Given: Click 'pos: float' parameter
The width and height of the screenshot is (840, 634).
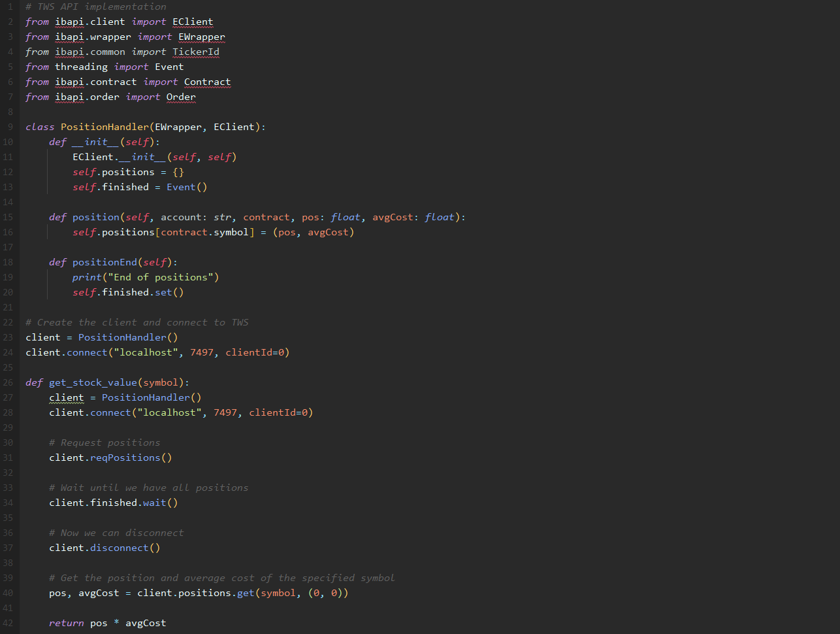Looking at the screenshot, I should [331, 217].
